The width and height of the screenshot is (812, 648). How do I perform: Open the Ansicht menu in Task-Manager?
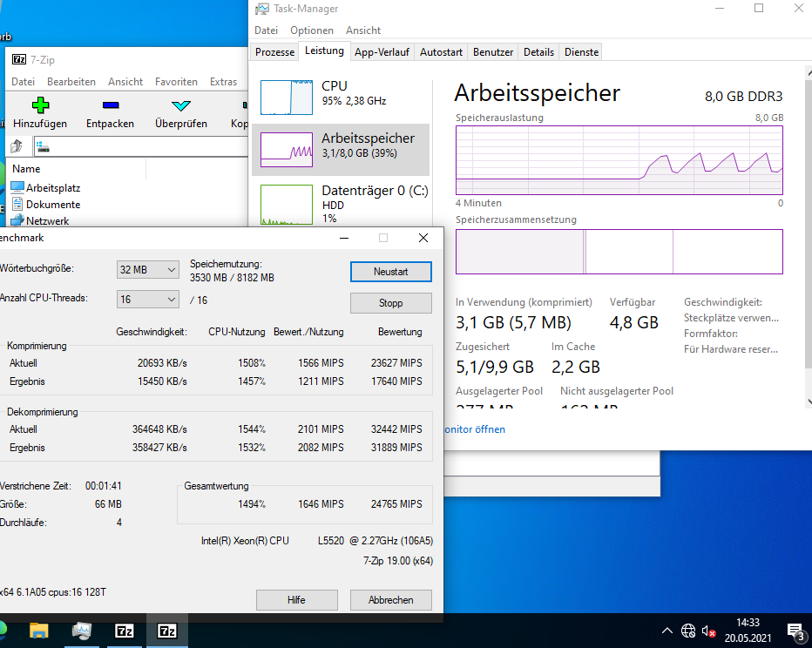click(363, 30)
